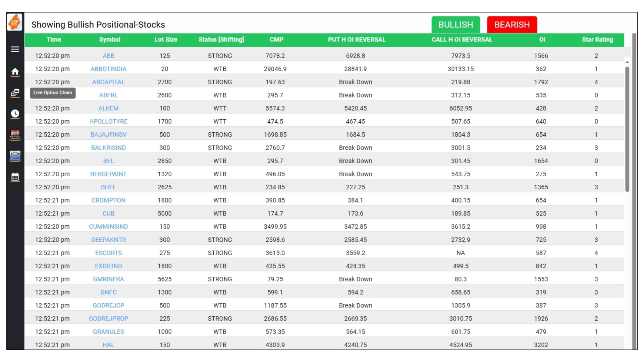Screen dimensions: 644x362
Task: Enable the BULLISH filter
Action: (x=455, y=24)
